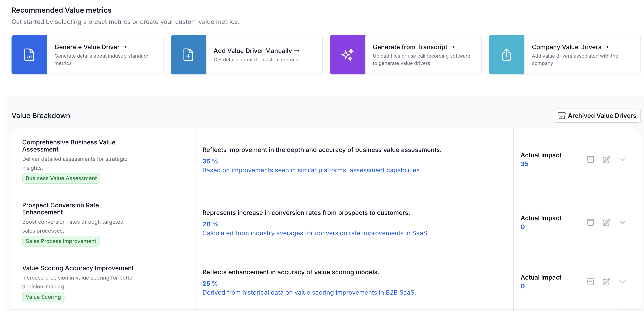Open the Generate Value Driver link
This screenshot has width=644, height=311.
(x=91, y=47)
